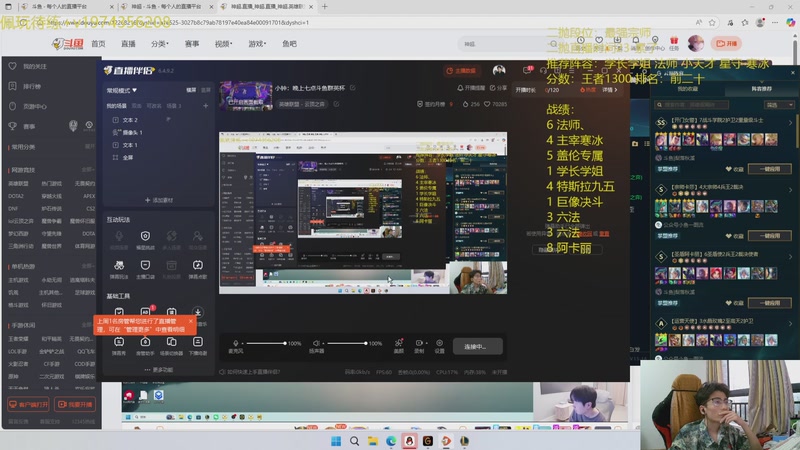Viewport: 800px width, 450px height.
Task: Click the 连接中... stream button
Action: (477, 346)
